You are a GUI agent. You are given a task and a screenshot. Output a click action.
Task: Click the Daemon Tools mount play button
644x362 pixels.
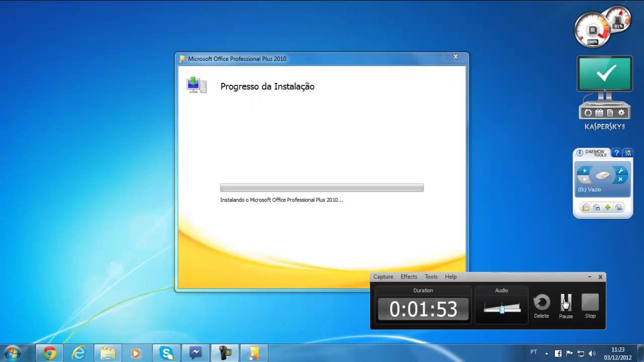click(x=584, y=171)
